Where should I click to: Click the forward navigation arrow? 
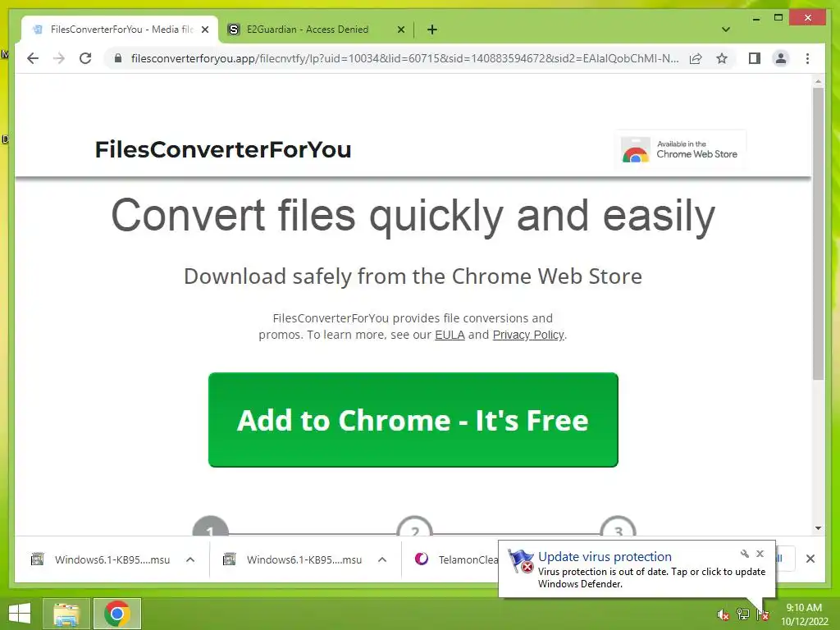59,58
